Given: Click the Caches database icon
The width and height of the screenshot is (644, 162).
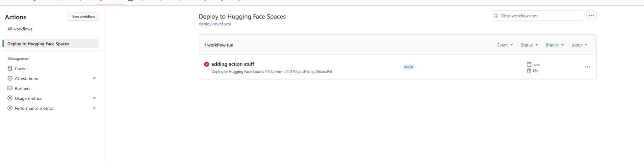Looking at the screenshot, I should click(10, 68).
